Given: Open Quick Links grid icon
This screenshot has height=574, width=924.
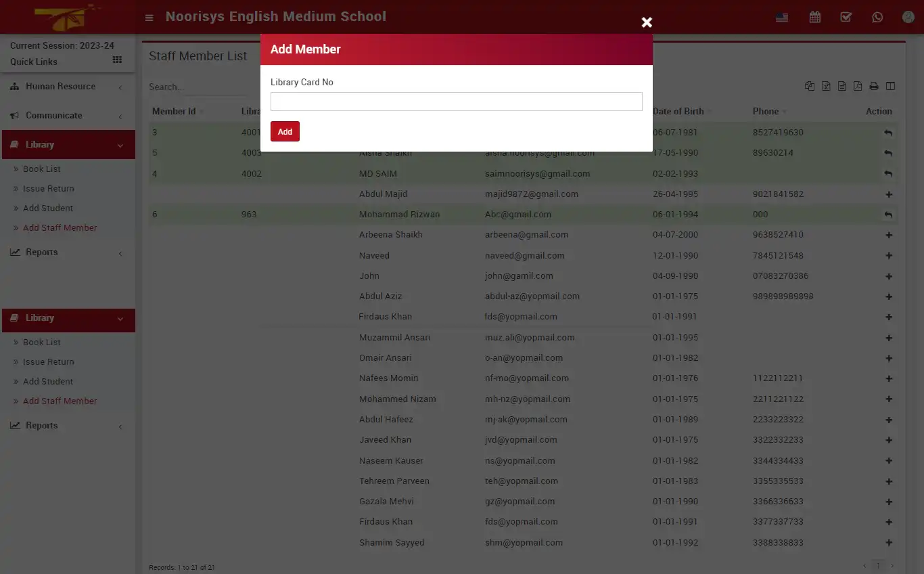Looking at the screenshot, I should [117, 60].
